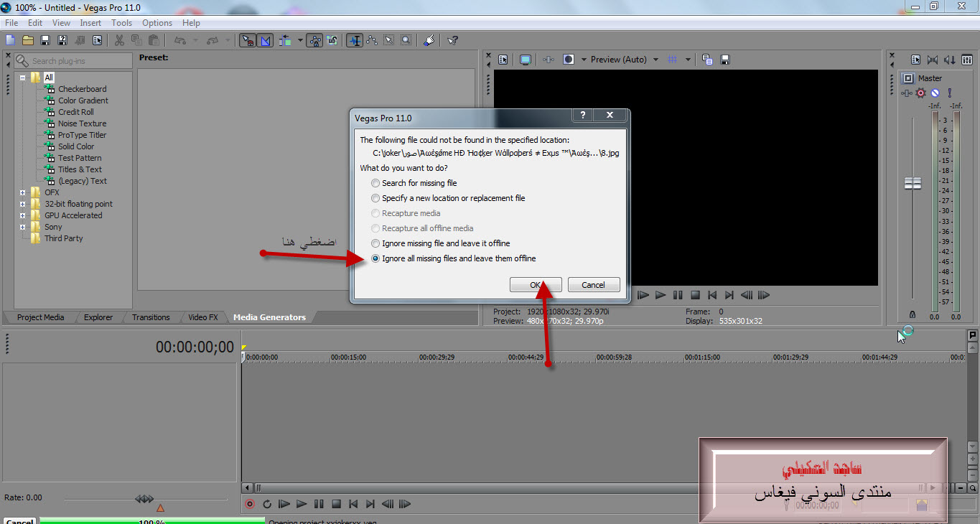This screenshot has width=980, height=524.
Task: Select the Selection Edit tool icon
Action: [388, 40]
